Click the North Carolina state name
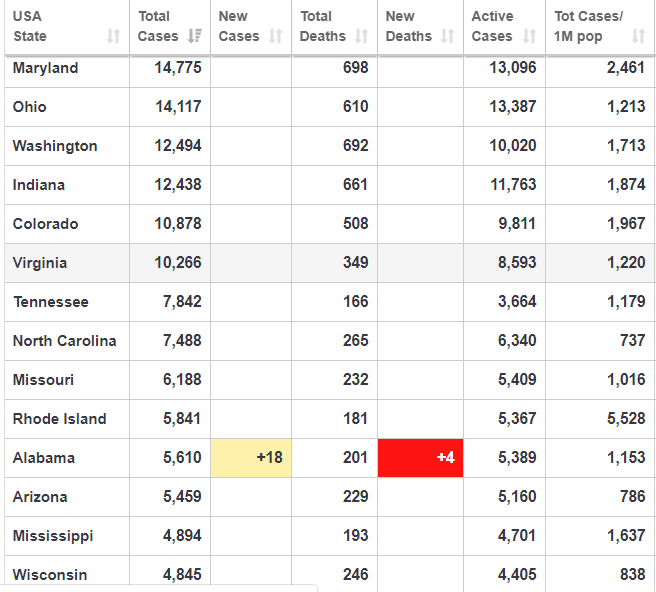Image resolution: width=656 pixels, height=592 pixels. (64, 341)
